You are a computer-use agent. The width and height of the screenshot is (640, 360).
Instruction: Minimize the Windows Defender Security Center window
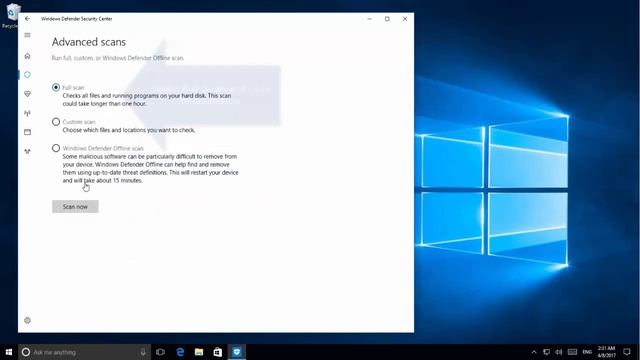(369, 19)
